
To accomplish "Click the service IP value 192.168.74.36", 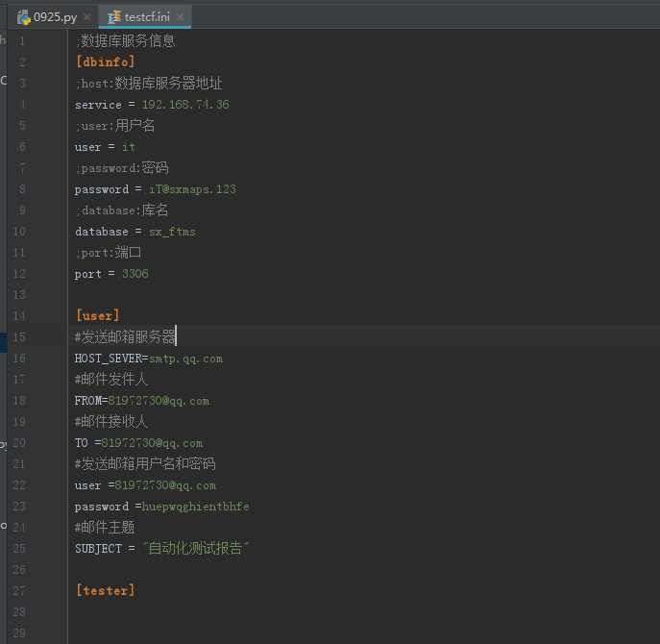I will (x=185, y=105).
